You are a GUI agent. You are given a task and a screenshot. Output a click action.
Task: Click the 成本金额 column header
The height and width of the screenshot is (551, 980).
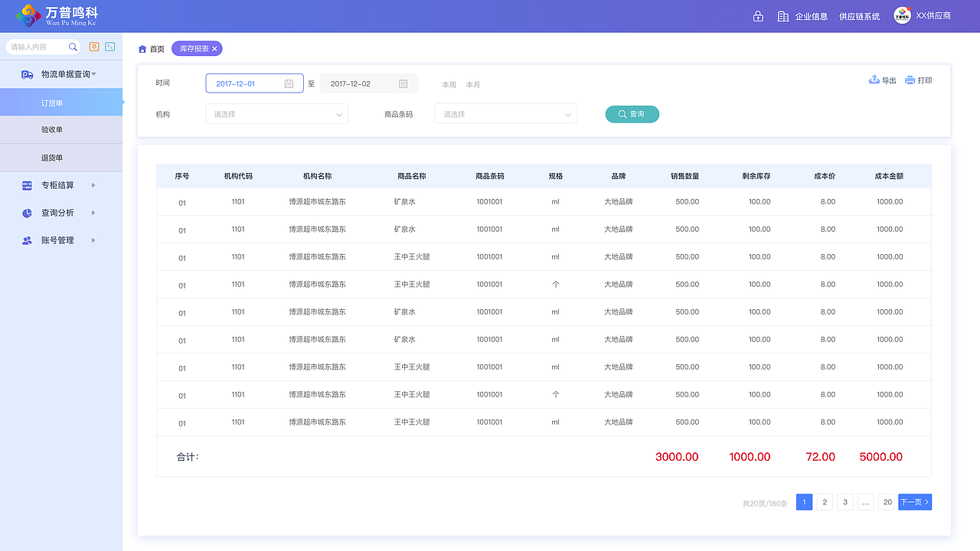point(889,176)
